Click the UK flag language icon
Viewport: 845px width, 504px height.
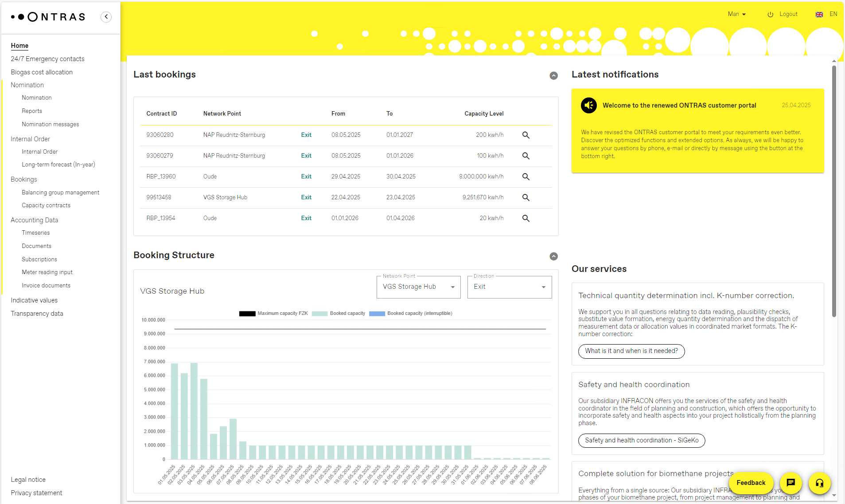coord(819,15)
